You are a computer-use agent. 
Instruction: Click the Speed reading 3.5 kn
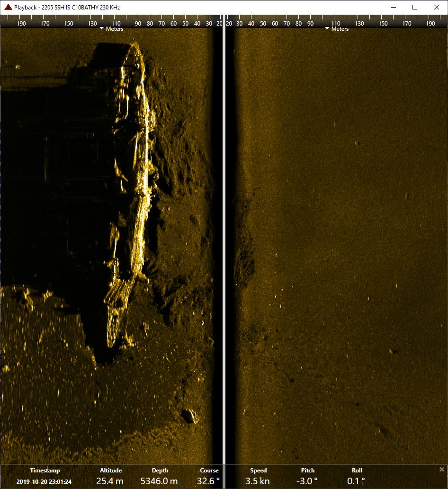[x=258, y=481]
